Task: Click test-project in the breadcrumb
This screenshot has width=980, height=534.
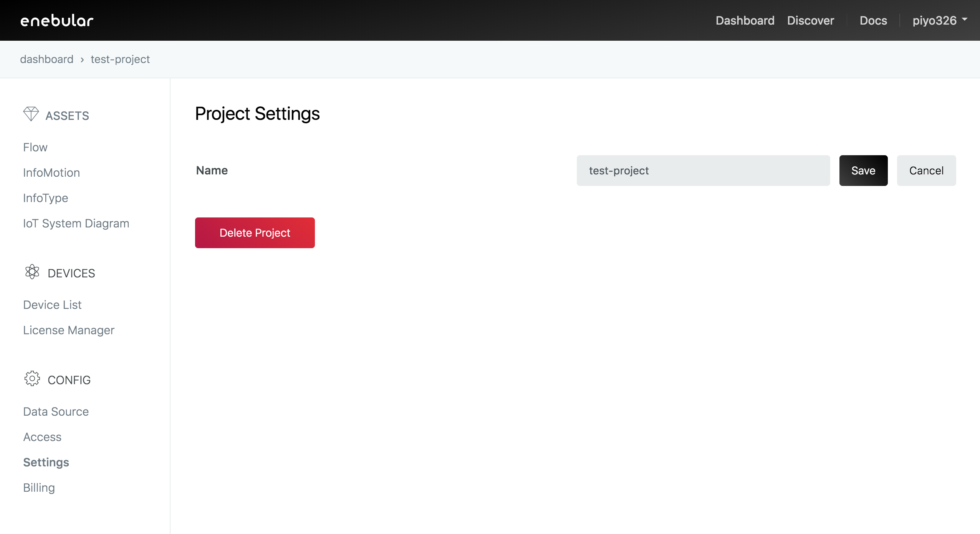Action: (x=120, y=59)
